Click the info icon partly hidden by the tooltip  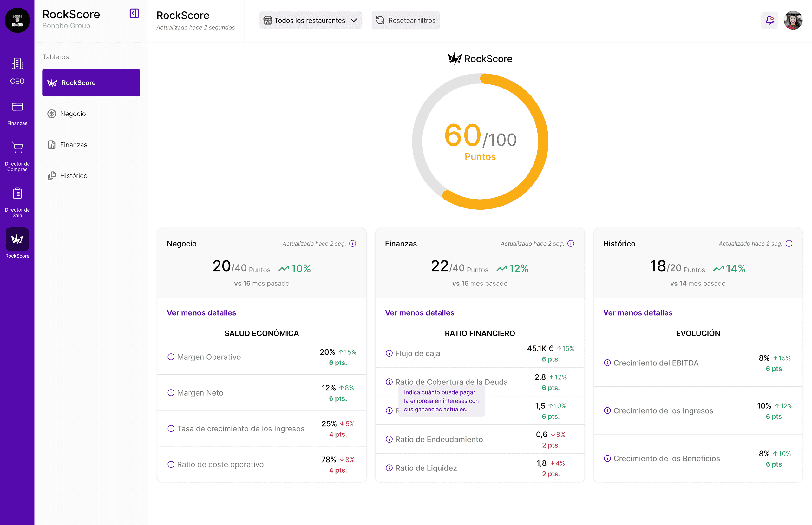pos(389,410)
